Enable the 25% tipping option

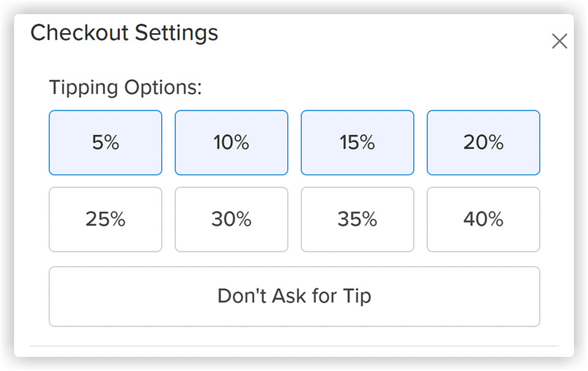click(105, 220)
